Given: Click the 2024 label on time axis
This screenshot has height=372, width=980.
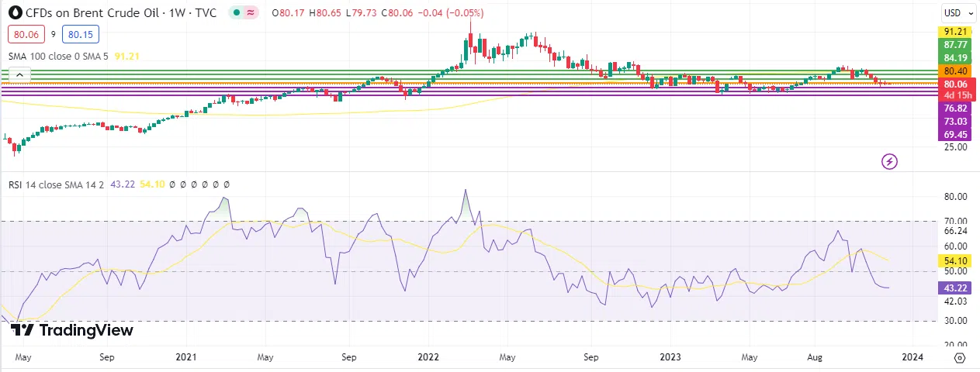Looking at the screenshot, I should click(913, 357).
